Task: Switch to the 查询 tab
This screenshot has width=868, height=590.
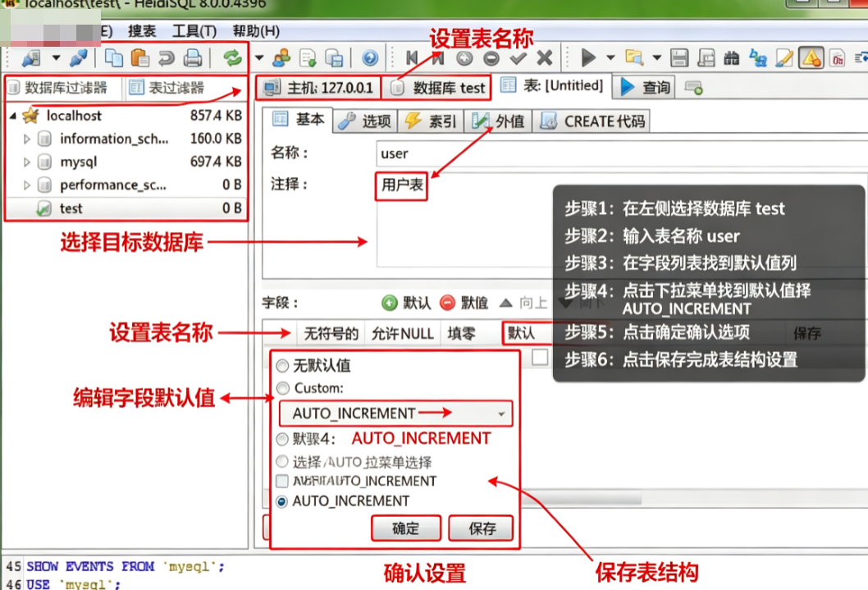Action: coord(645,88)
